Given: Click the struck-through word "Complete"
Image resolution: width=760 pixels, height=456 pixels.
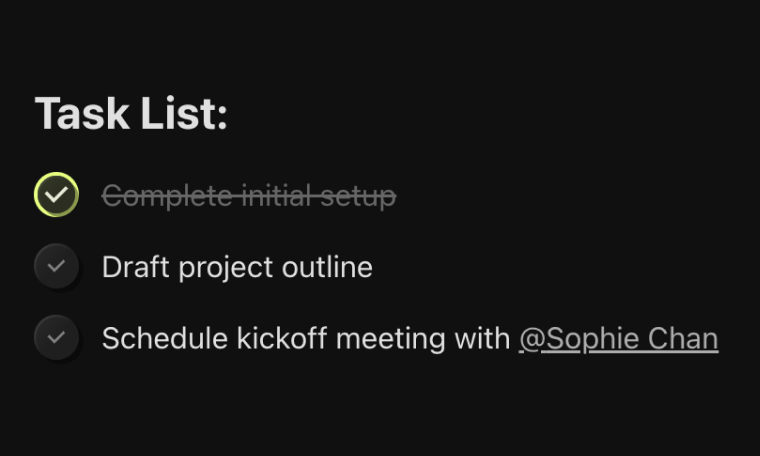Looking at the screenshot, I should click(167, 196).
